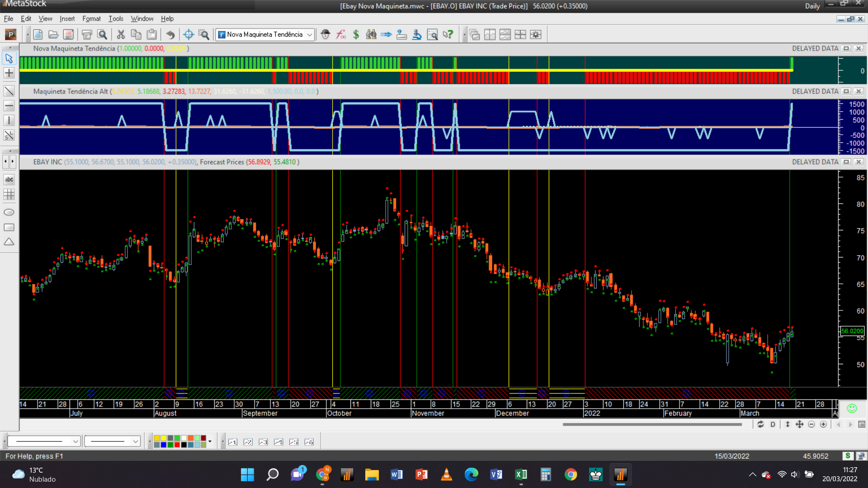The width and height of the screenshot is (868, 488).
Task: Click the green dollar sign toolbar icon
Action: [356, 34]
